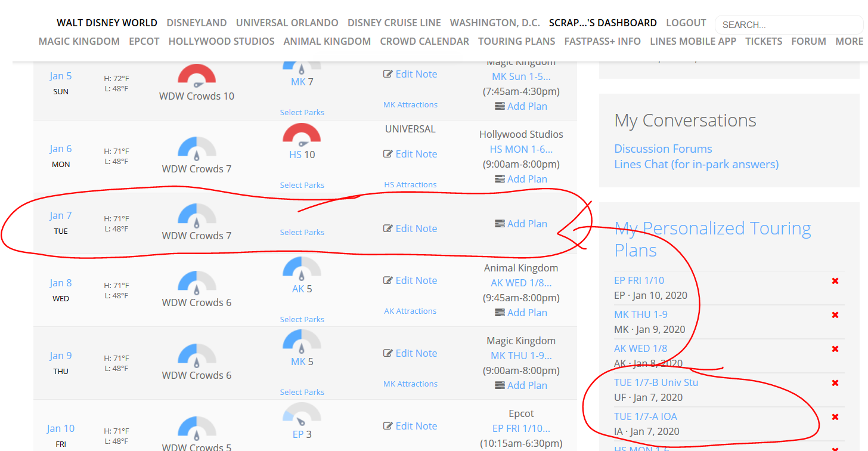The width and height of the screenshot is (868, 451).
Task: Open TUE 1/7-A IOA in the sidebar
Action: 646,416
